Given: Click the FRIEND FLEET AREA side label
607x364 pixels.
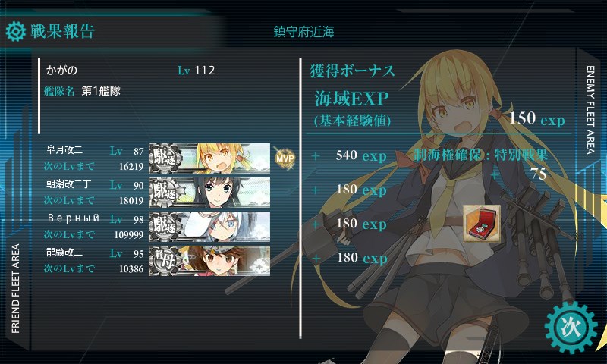Looking at the screenshot, I should (x=15, y=288).
